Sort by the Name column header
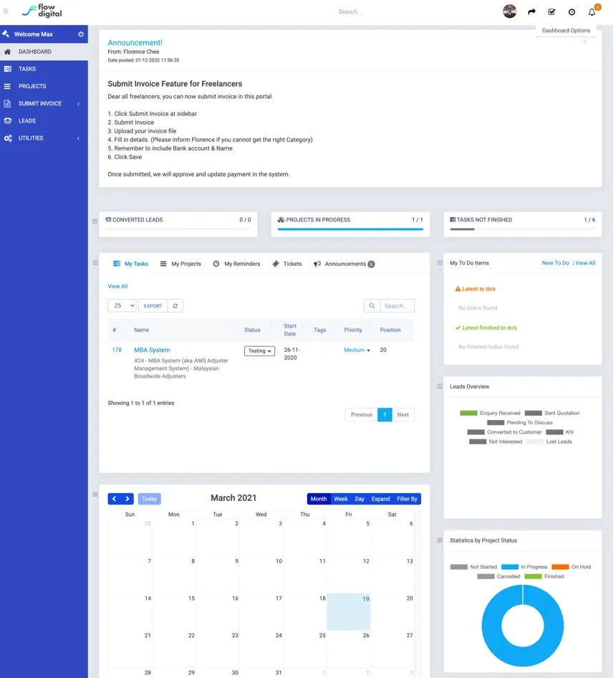This screenshot has height=678, width=616. pyautogui.click(x=141, y=330)
